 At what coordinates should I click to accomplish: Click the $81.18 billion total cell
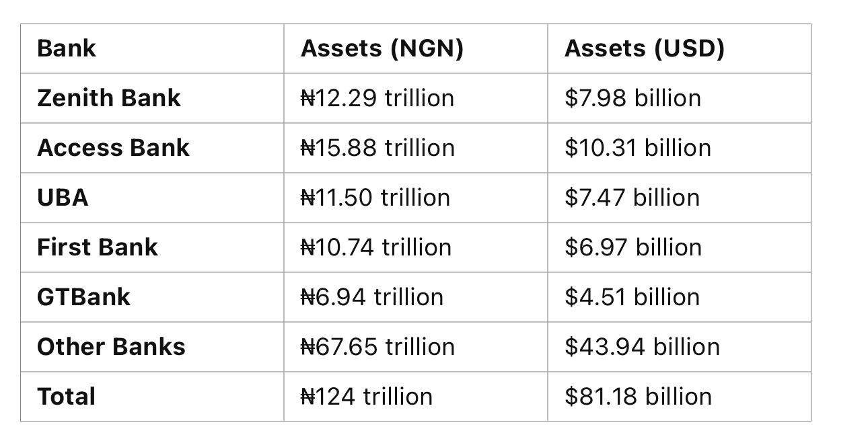tap(638, 397)
